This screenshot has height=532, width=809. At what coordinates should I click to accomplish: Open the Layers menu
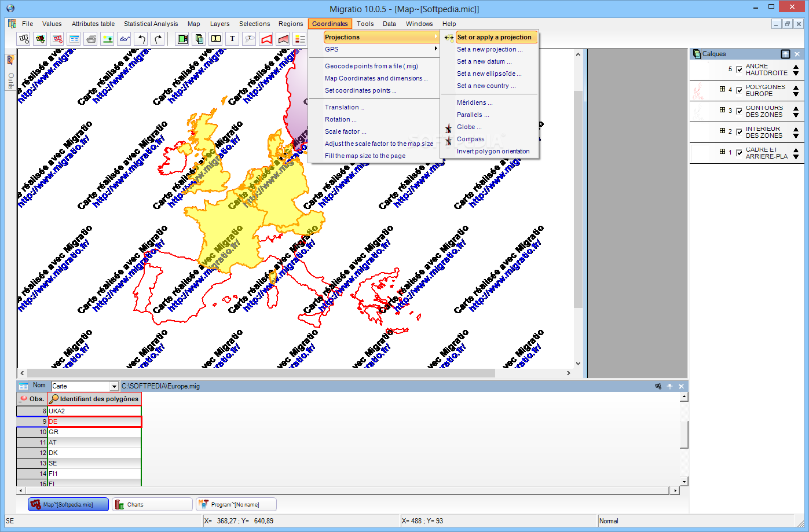tap(219, 24)
